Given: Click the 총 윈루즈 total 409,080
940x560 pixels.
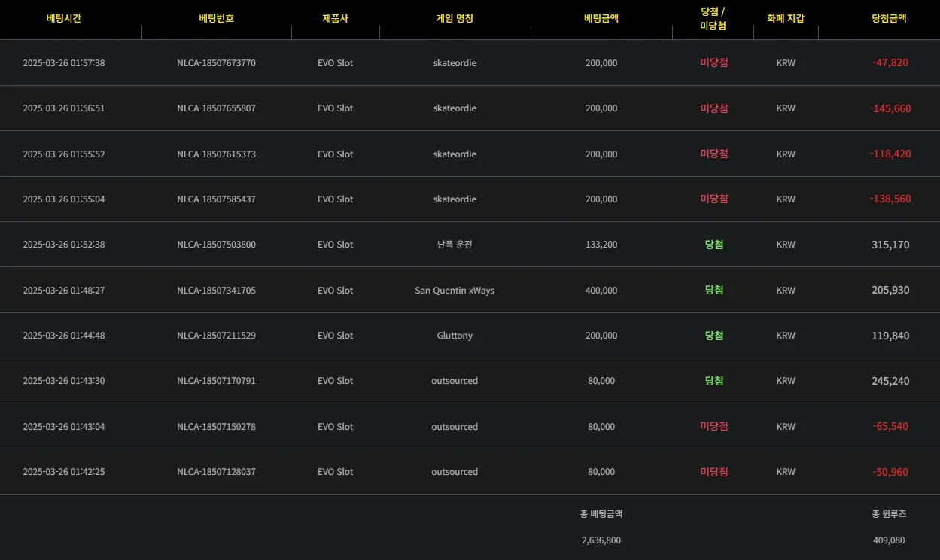Looking at the screenshot, I should (x=889, y=540).
